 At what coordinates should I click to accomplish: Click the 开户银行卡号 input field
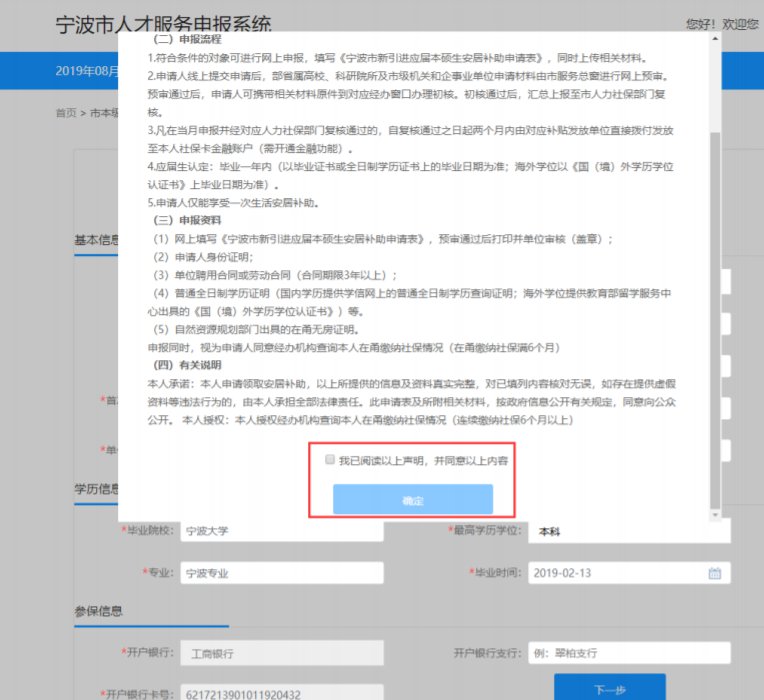tap(282, 694)
